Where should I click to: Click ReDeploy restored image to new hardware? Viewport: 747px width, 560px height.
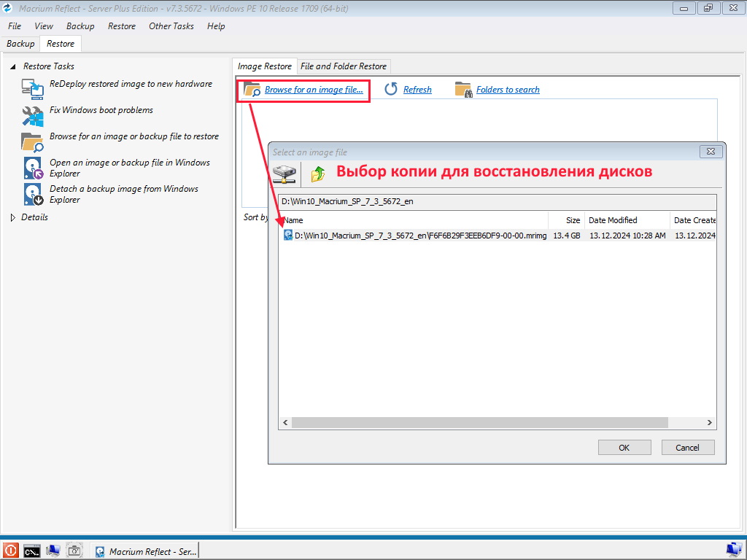click(x=131, y=84)
